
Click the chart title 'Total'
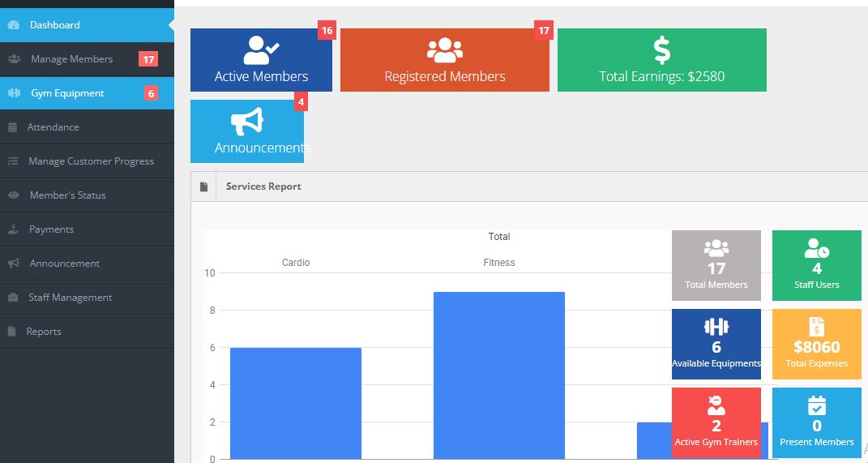coord(498,237)
